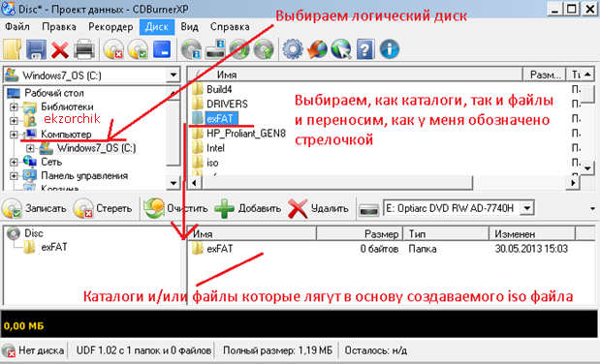Viewport: 600px width, 364px height.
Task: Click the Удалить button
Action: point(318,208)
